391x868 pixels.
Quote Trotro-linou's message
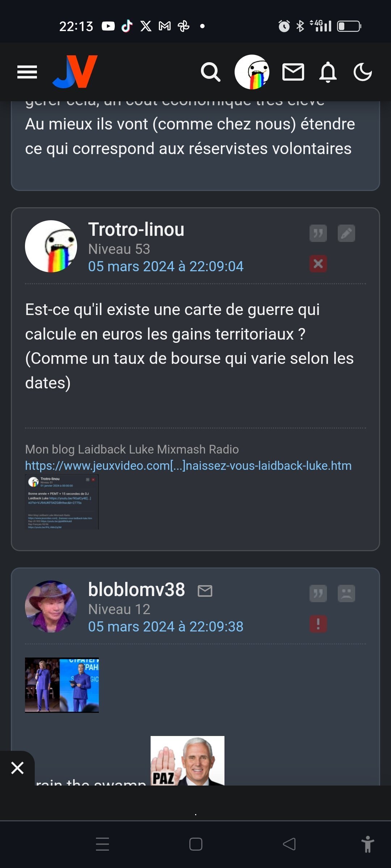[318, 233]
